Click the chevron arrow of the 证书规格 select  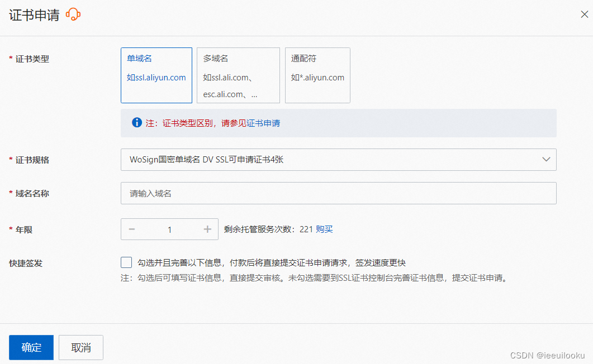546,159
